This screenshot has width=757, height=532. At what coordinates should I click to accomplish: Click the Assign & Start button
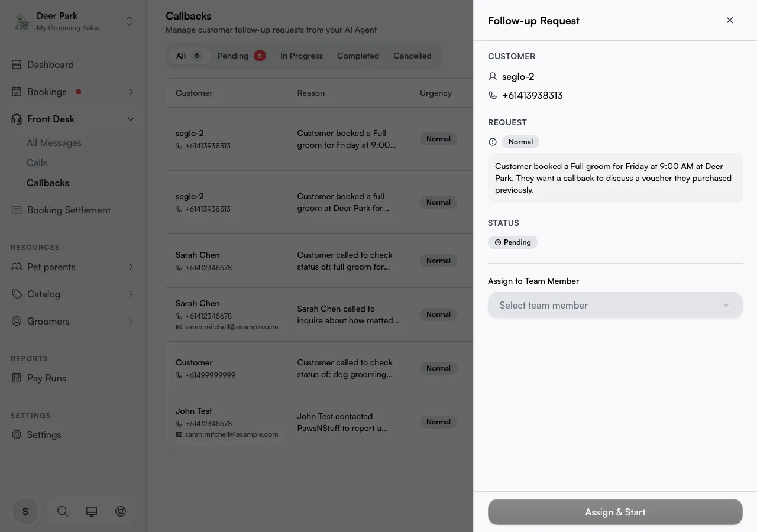pyautogui.click(x=615, y=512)
